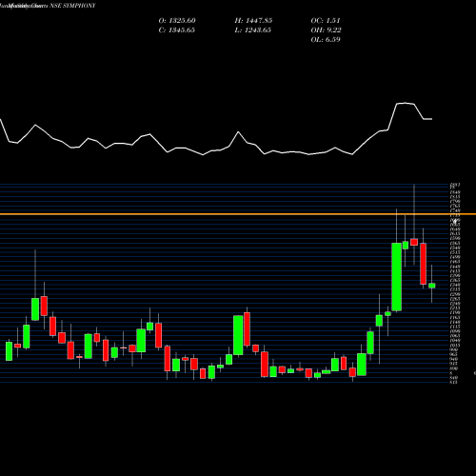Screen dimensions: 476x476
Task: Click the OH: 9.22 percentage
Action: coord(326,30)
